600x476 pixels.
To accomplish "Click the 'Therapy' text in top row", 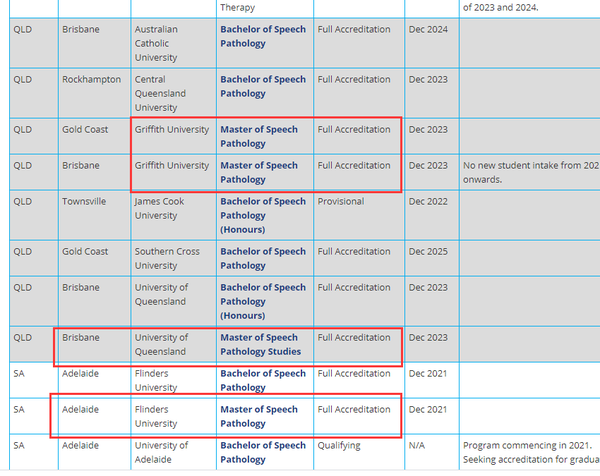I will (x=238, y=8).
